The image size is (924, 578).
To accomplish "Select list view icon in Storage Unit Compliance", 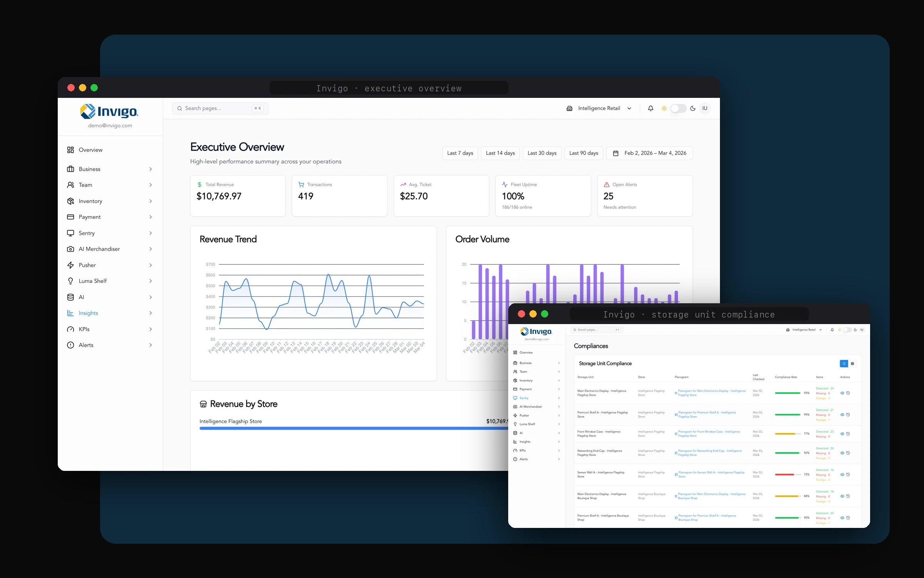I will coord(844,364).
